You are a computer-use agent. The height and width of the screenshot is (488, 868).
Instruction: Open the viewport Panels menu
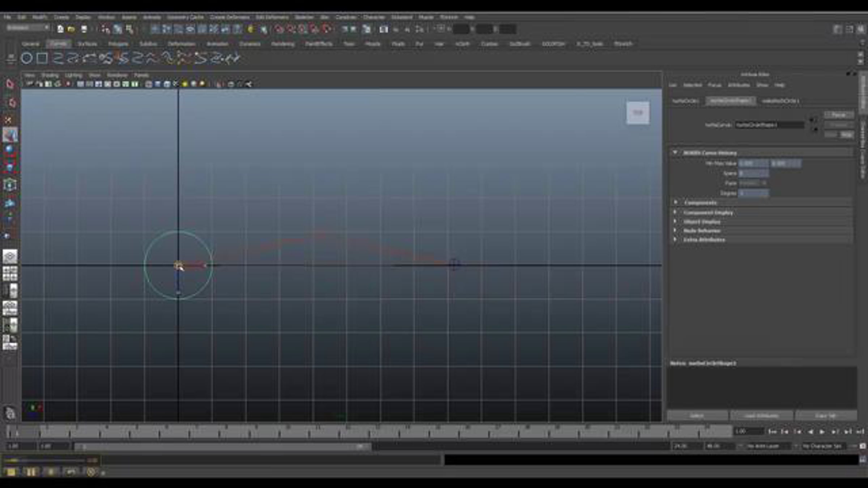(141, 75)
